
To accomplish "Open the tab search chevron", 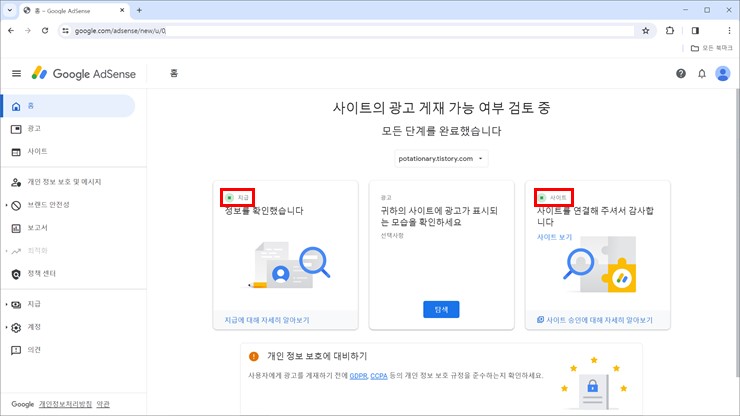I will (9, 10).
